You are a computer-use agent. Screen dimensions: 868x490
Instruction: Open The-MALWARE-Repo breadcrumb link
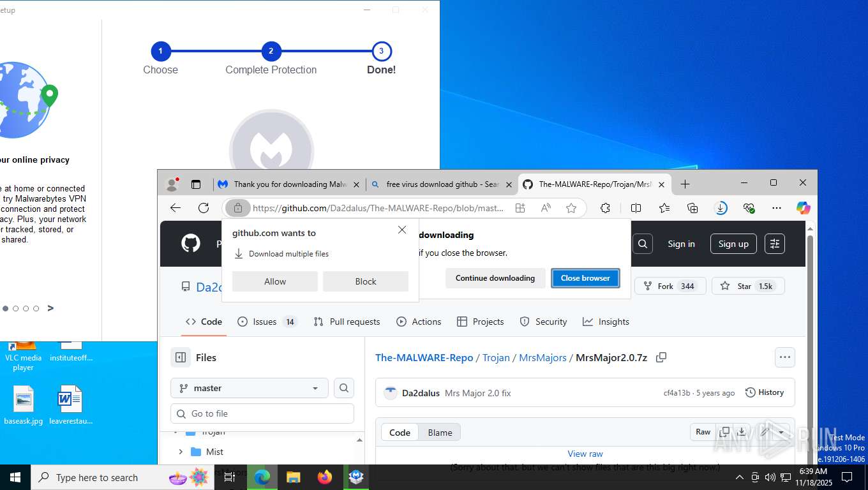click(x=424, y=357)
